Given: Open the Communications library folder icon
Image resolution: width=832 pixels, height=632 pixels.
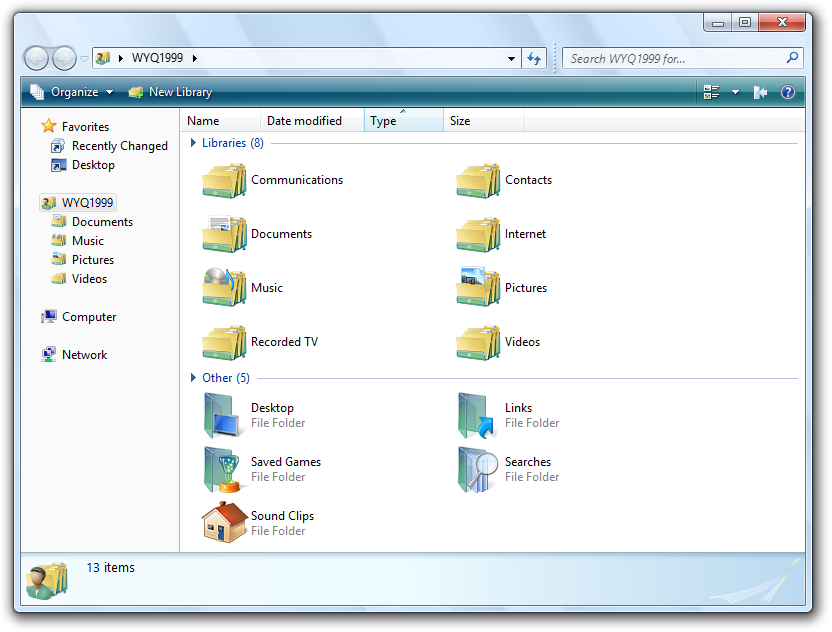Looking at the screenshot, I should [224, 181].
